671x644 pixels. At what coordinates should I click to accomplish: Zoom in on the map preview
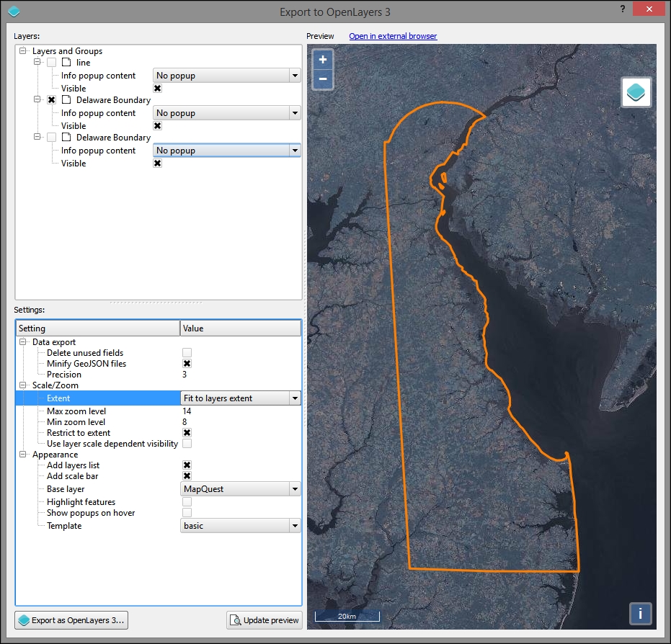point(322,59)
